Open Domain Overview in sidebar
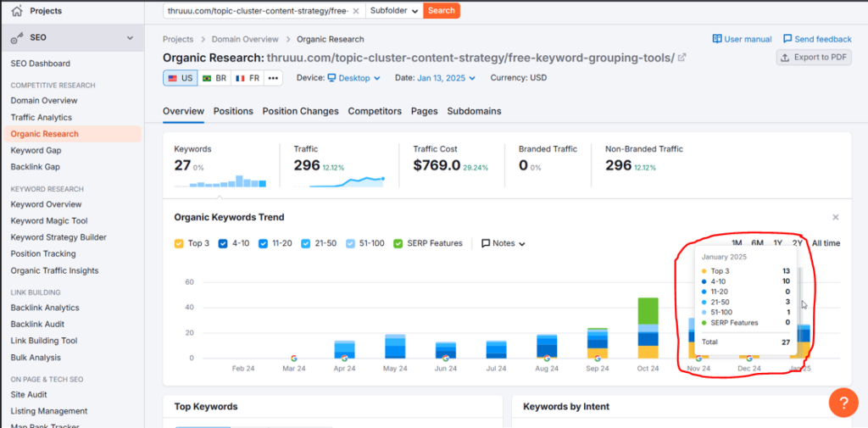Image resolution: width=868 pixels, height=428 pixels. pos(44,101)
